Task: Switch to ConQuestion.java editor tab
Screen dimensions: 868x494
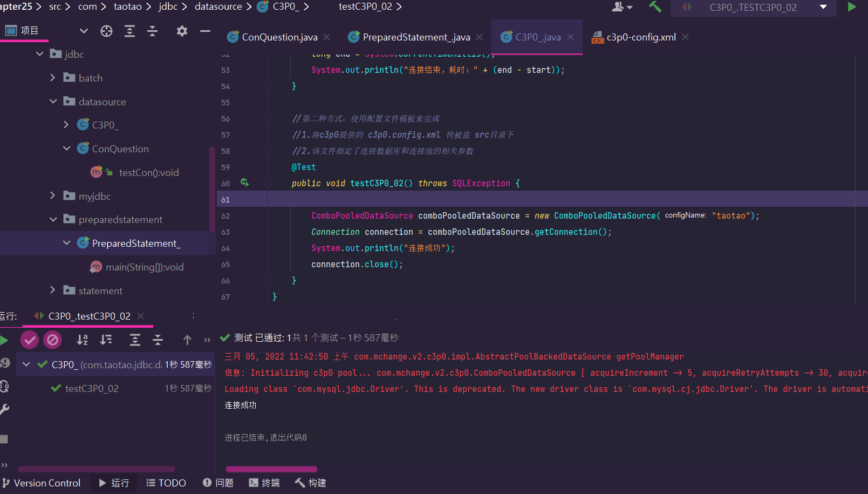Action: tap(279, 37)
